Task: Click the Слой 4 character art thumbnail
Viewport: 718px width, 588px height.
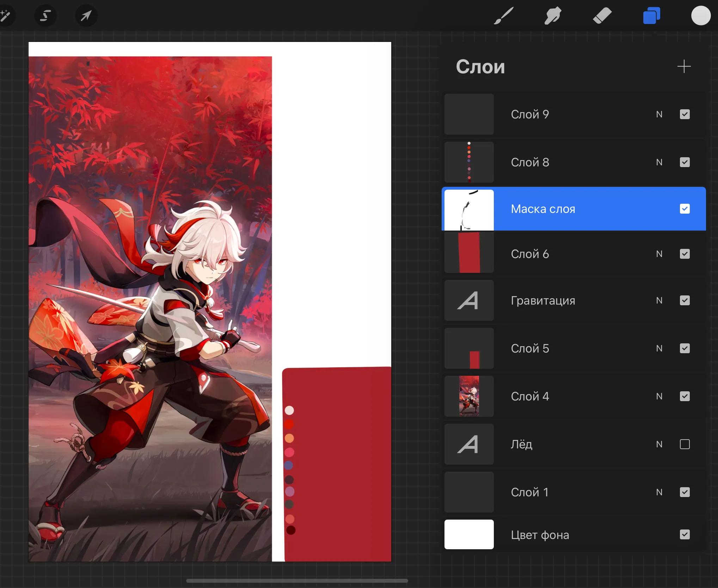Action: pos(469,396)
